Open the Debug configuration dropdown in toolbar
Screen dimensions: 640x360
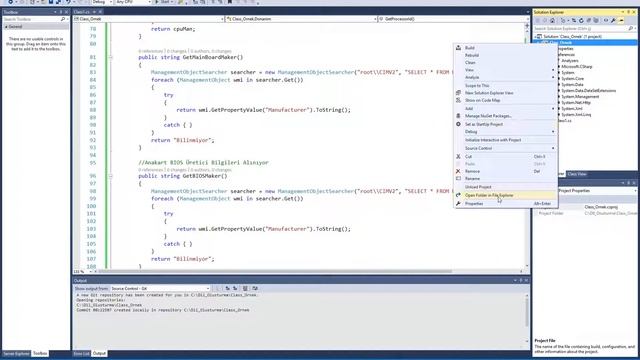pyautogui.click(x=101, y=2)
